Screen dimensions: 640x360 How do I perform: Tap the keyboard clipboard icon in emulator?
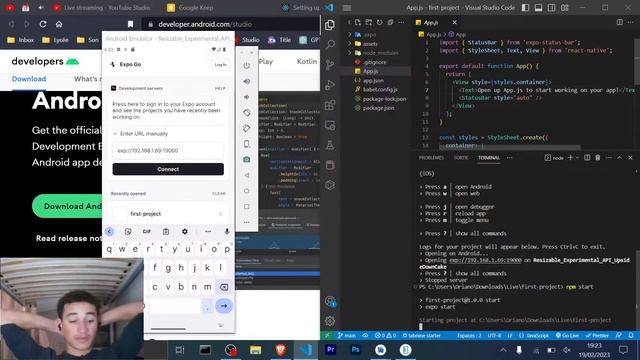(x=166, y=231)
